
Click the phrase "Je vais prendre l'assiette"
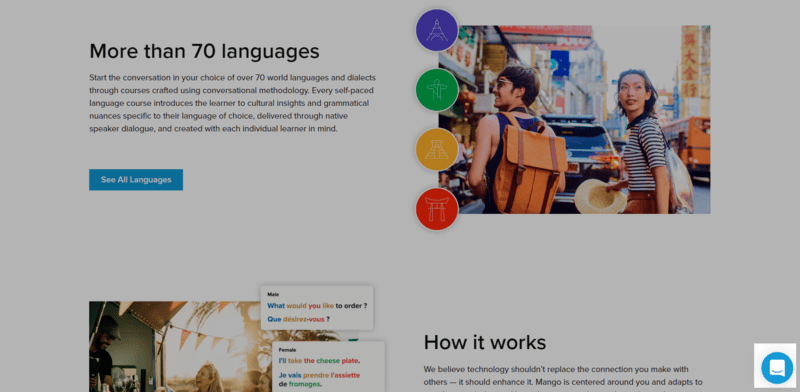pyautogui.click(x=319, y=375)
